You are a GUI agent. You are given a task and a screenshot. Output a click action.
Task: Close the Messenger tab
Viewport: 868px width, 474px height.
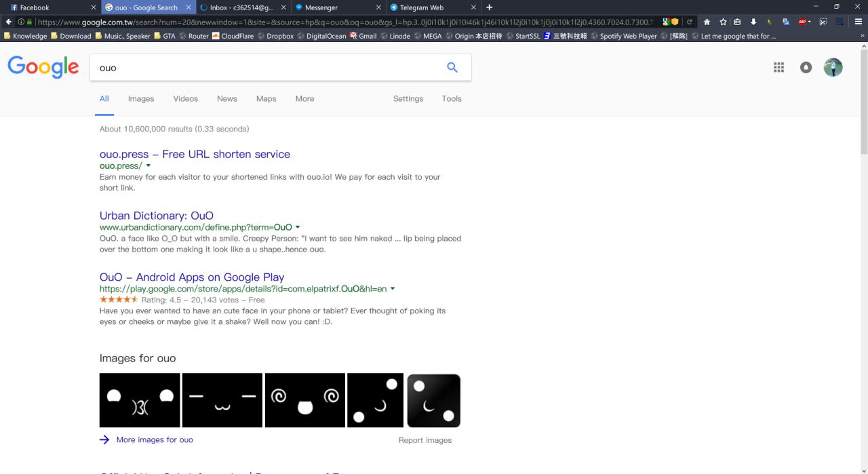378,7
